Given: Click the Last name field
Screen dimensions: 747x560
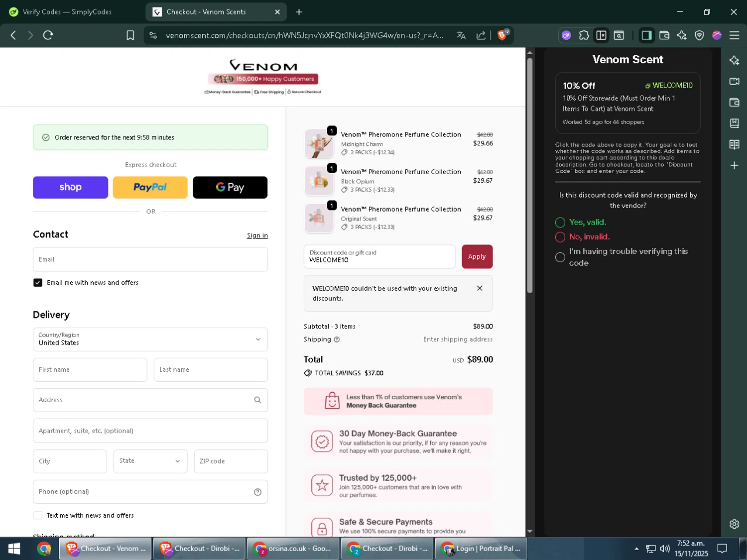Looking at the screenshot, I should (211, 370).
